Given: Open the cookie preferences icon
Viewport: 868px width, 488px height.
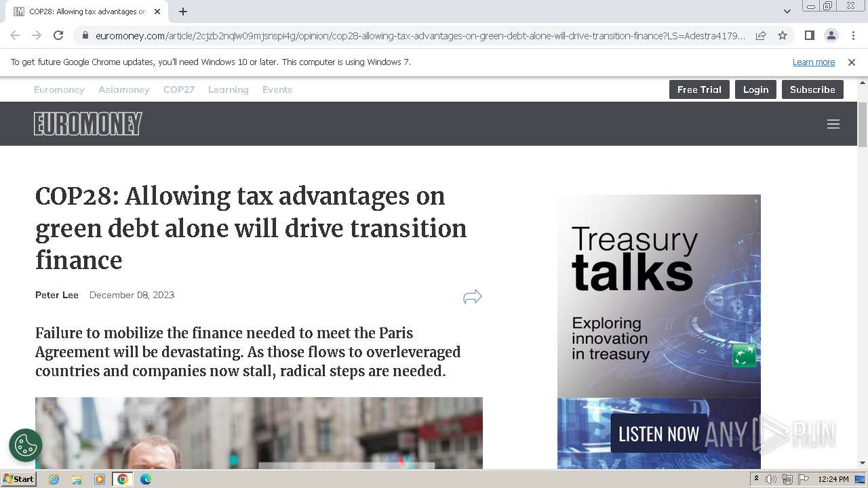Looking at the screenshot, I should pyautogui.click(x=26, y=445).
